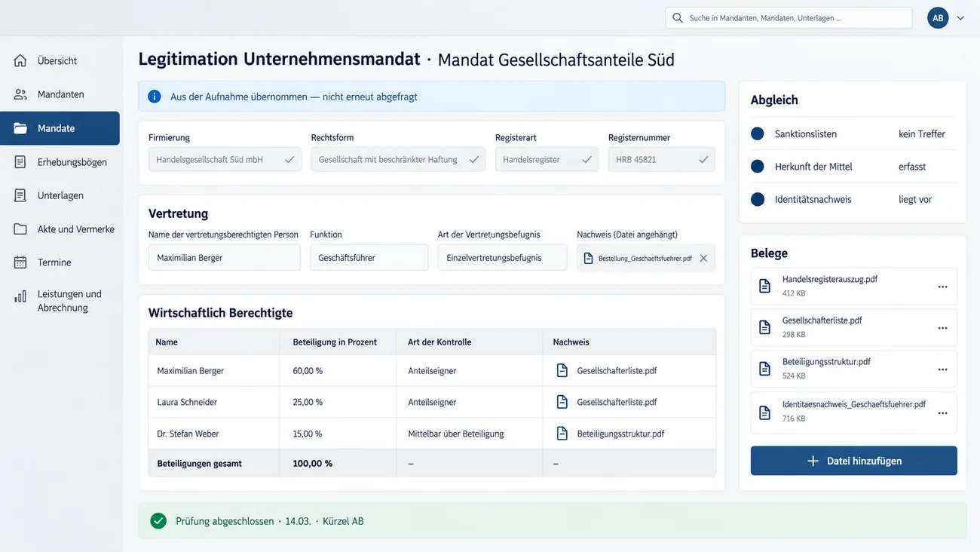The image size is (980, 552).
Task: Click the Herkunft der Mittel status dot
Action: 758,167
